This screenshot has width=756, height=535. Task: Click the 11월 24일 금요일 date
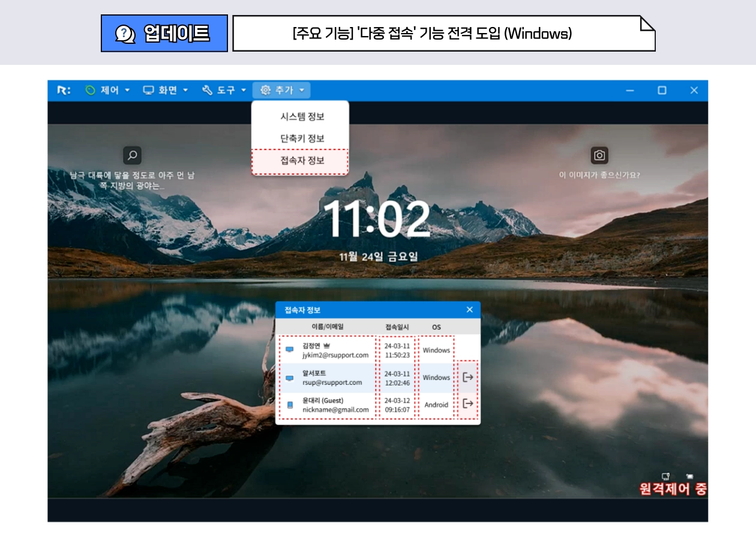pos(378,256)
